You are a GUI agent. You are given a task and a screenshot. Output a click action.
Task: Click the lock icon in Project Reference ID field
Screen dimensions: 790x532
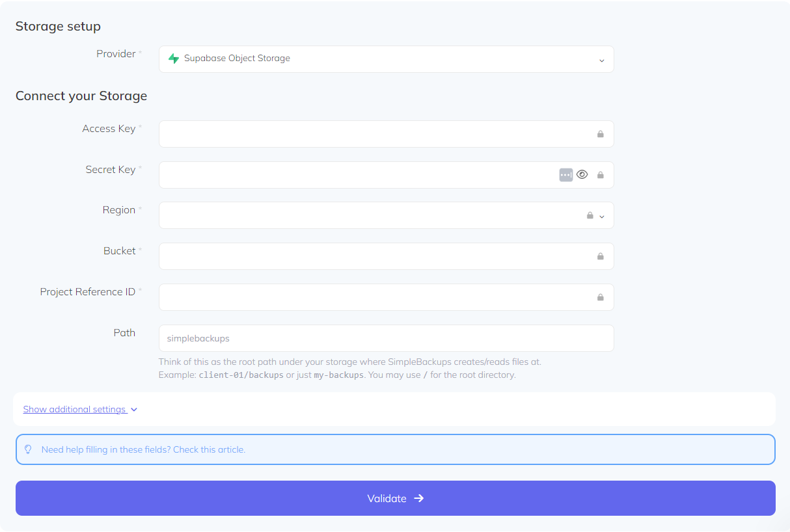pos(600,297)
